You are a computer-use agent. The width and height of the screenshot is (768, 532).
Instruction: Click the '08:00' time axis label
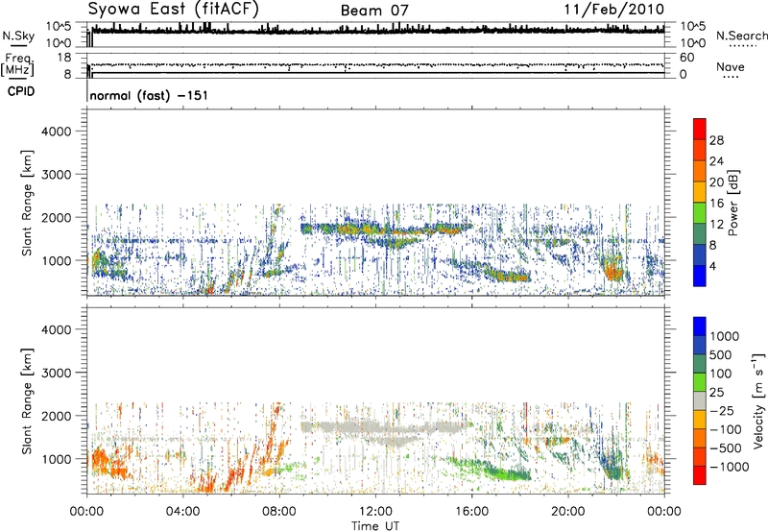coord(279,512)
